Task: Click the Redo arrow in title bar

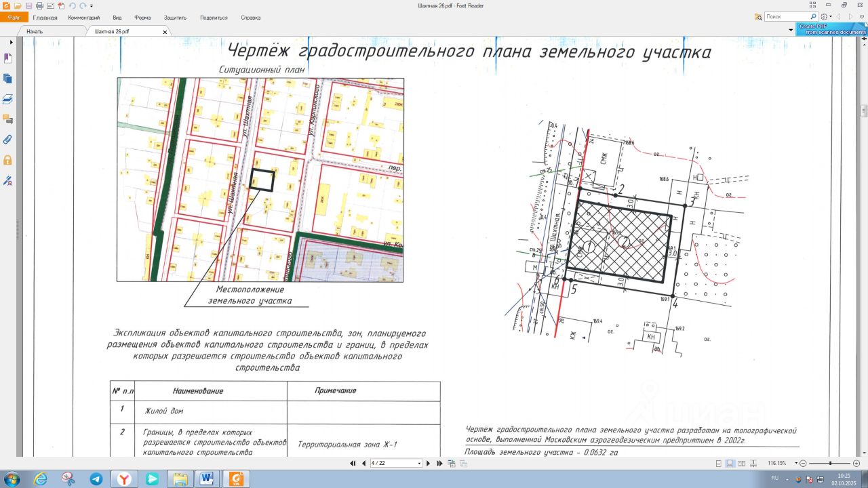Action: [x=82, y=5]
